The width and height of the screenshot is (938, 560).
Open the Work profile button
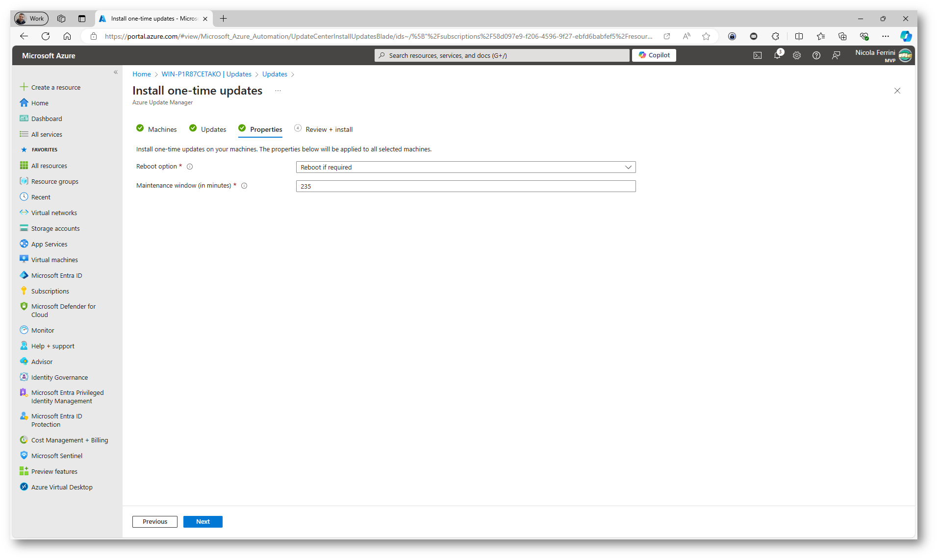click(x=31, y=19)
